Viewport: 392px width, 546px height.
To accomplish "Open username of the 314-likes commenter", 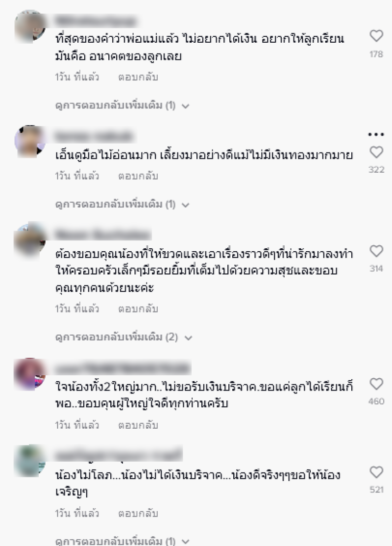I will pos(103,234).
